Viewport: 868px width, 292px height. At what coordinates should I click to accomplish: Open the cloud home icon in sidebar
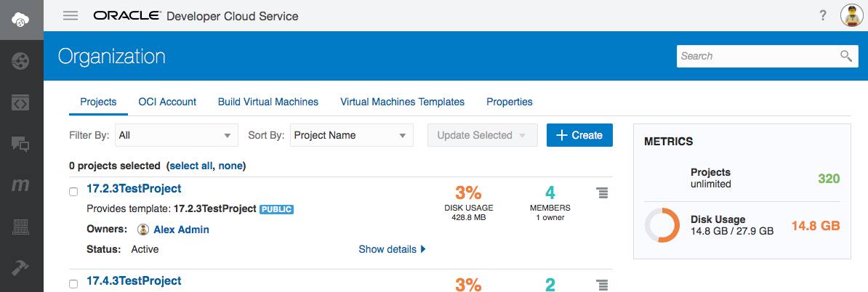(21, 20)
